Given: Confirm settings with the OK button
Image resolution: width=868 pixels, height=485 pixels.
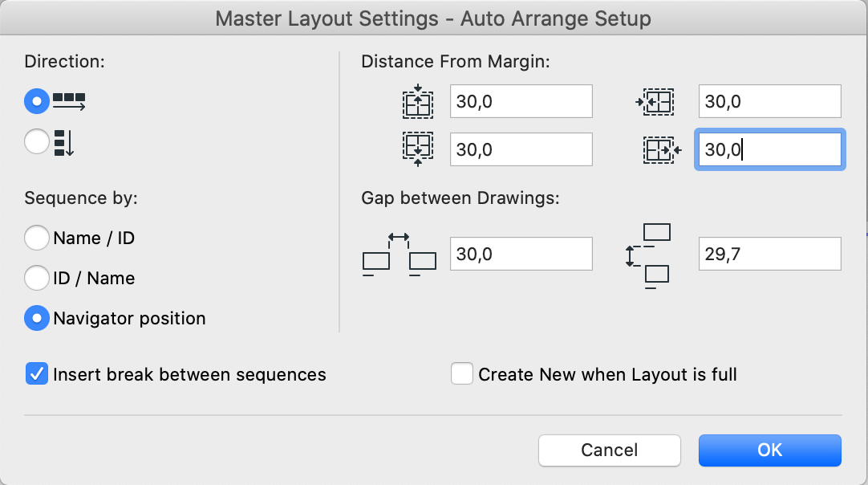Looking at the screenshot, I should click(x=770, y=450).
